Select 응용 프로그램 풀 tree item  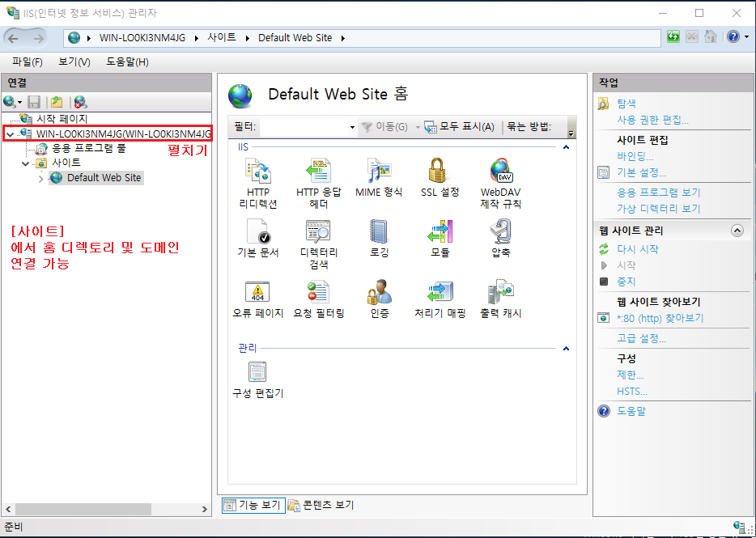click(89, 149)
